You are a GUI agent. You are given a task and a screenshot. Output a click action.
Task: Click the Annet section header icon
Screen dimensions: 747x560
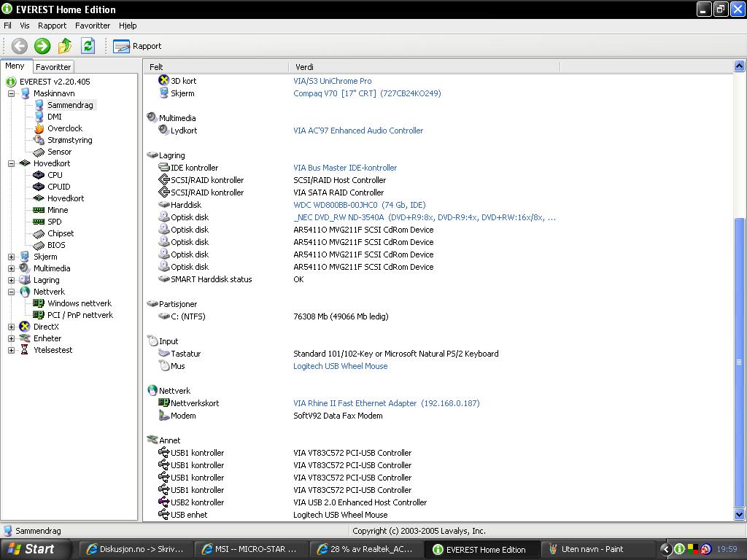pos(152,440)
